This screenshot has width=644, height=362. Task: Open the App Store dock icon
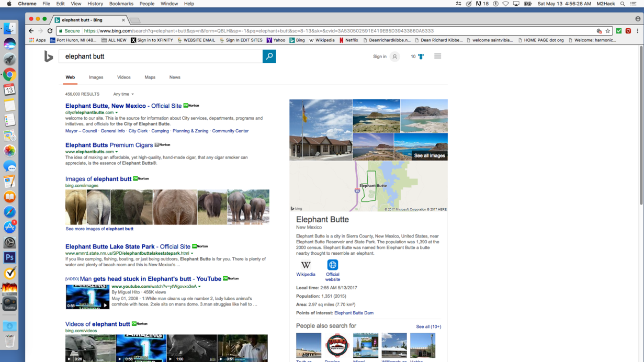(9, 227)
